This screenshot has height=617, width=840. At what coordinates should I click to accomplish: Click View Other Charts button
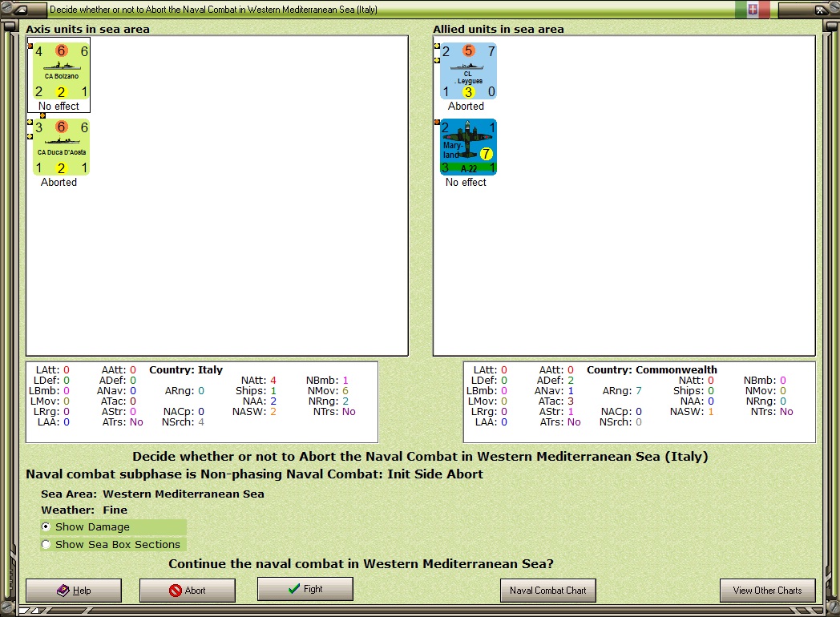click(768, 591)
